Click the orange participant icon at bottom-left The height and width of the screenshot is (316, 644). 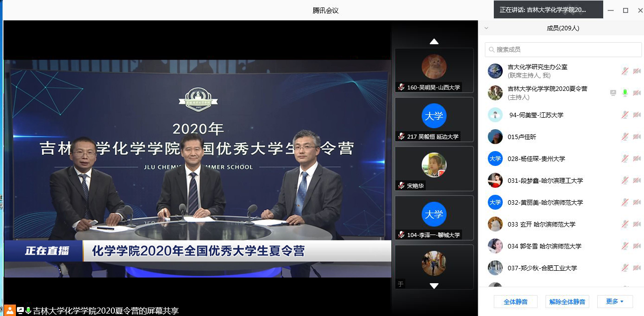[9, 311]
